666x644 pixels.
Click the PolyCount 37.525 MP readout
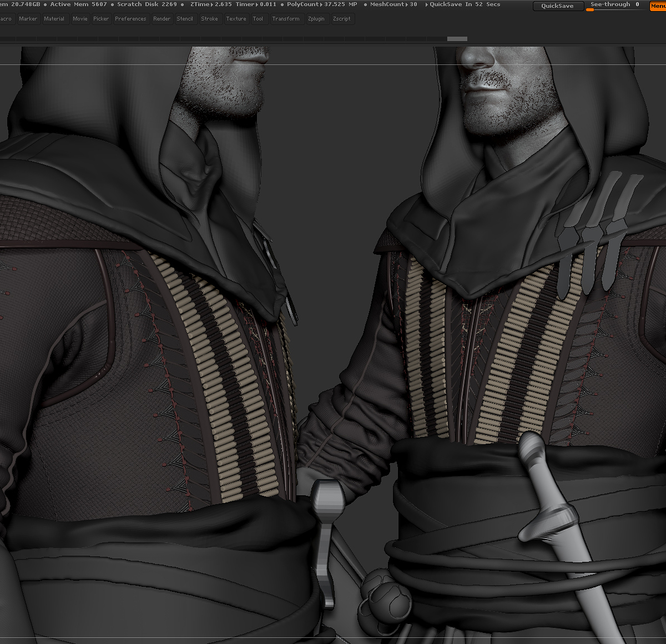coord(322,4)
